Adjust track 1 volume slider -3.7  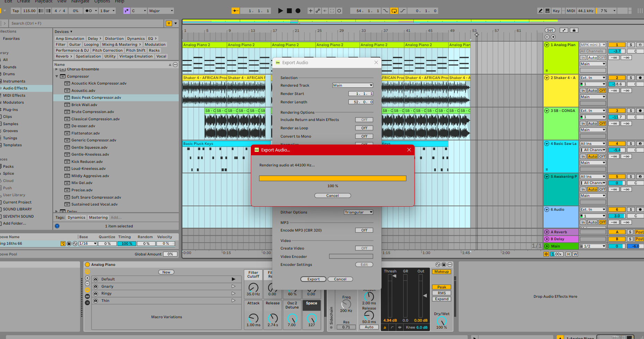617,51
